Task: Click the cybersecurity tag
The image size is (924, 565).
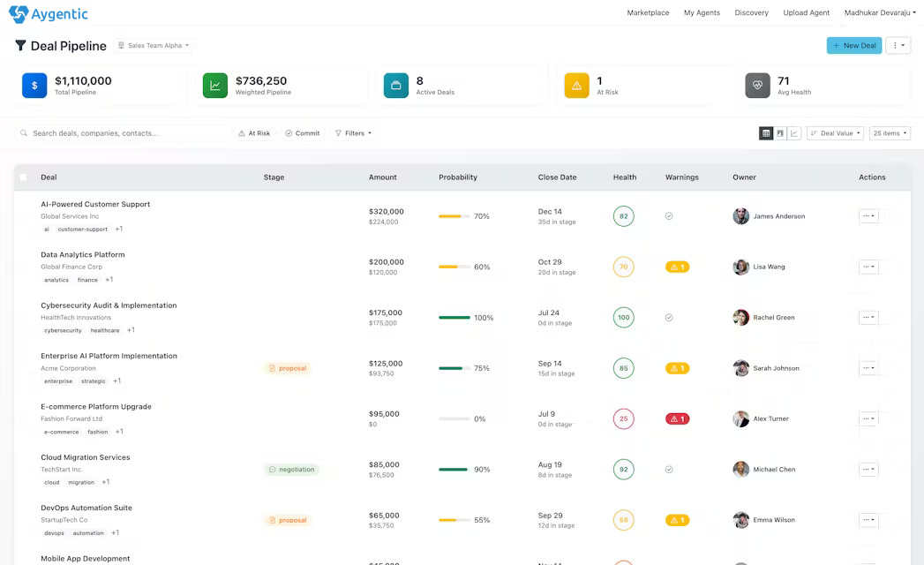Action: [63, 330]
